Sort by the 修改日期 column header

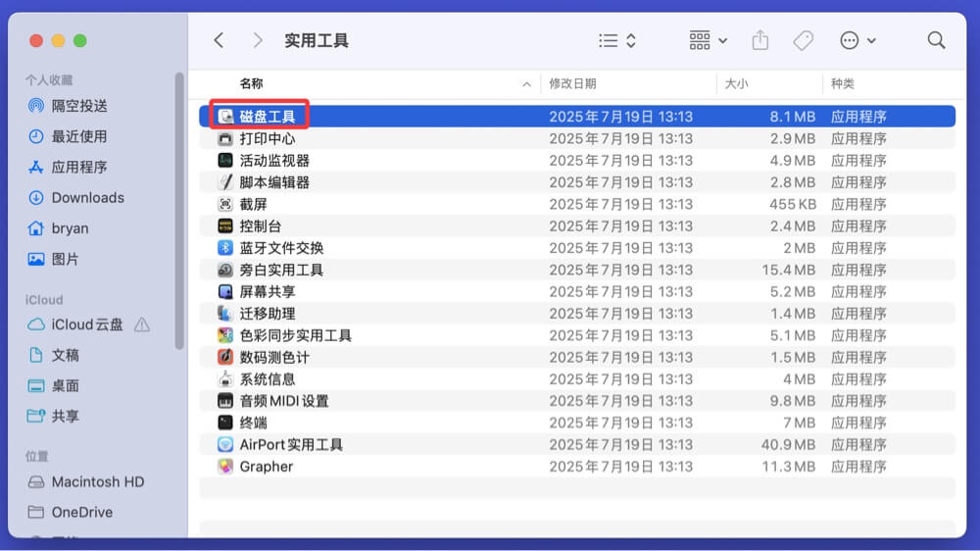(572, 83)
